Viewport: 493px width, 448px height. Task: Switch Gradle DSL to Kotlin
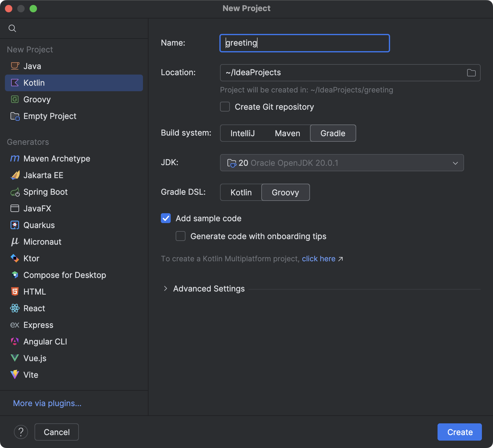(241, 192)
